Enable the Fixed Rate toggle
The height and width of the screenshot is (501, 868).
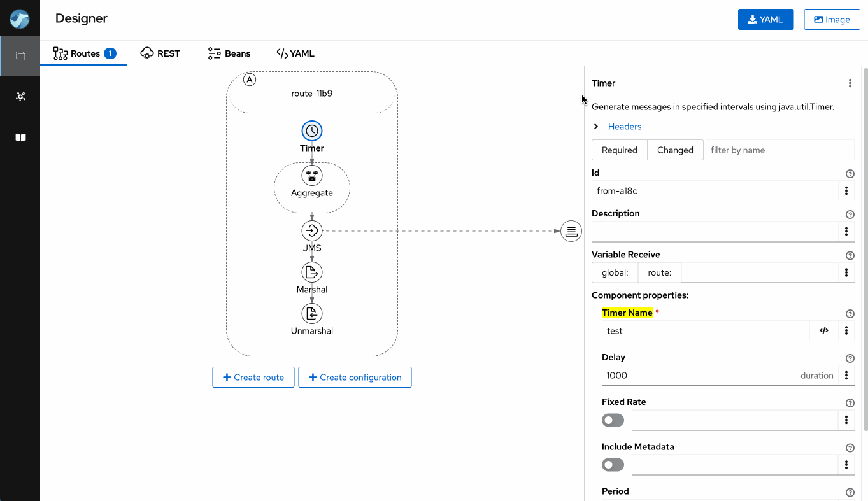pos(613,420)
